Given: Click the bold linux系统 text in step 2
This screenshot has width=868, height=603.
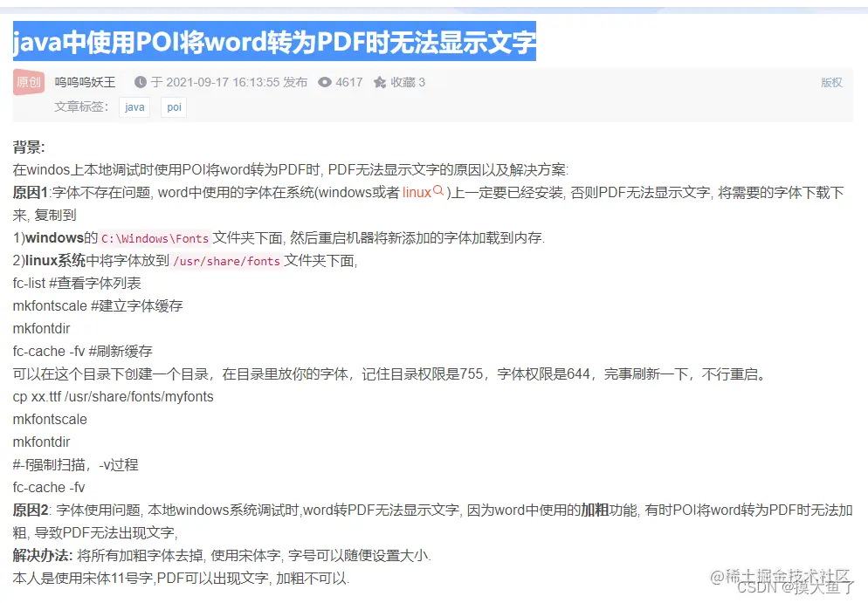Looking at the screenshot, I should click(x=55, y=261).
